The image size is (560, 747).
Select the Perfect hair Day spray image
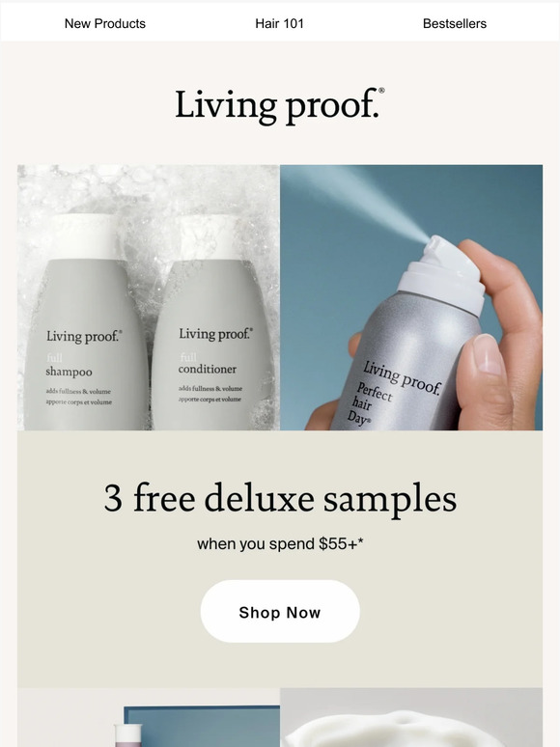point(410,297)
